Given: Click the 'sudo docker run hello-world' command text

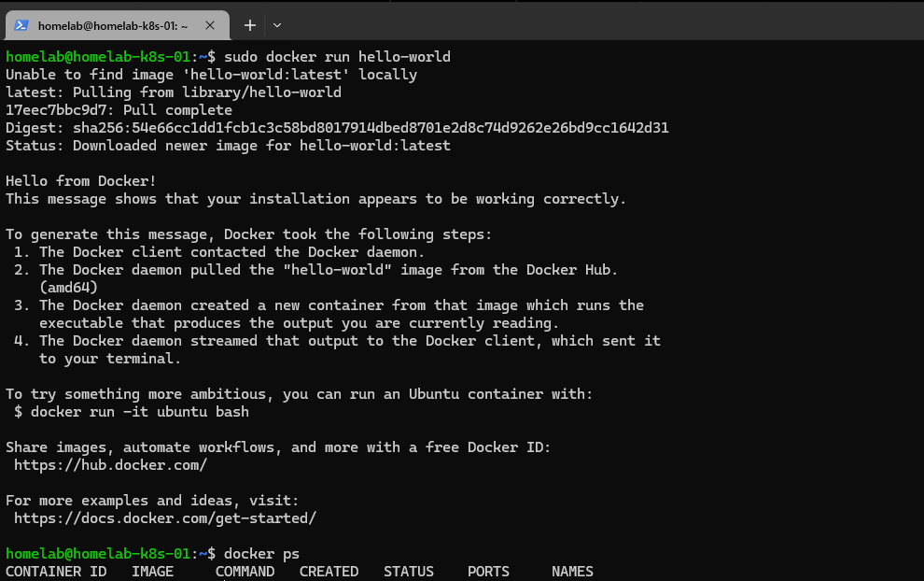Looking at the screenshot, I should [337, 57].
